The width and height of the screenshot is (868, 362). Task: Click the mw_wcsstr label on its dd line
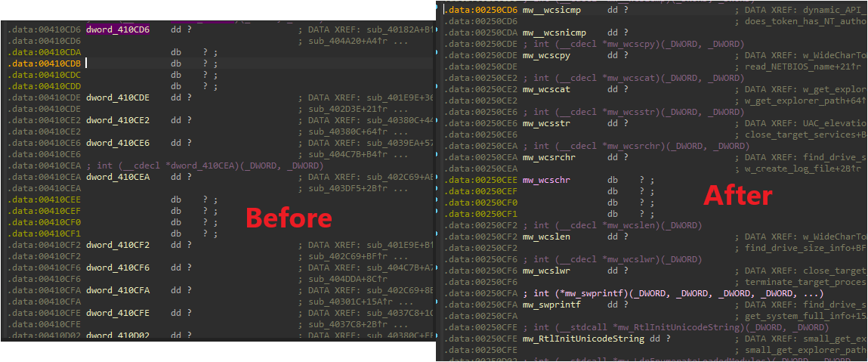click(546, 123)
